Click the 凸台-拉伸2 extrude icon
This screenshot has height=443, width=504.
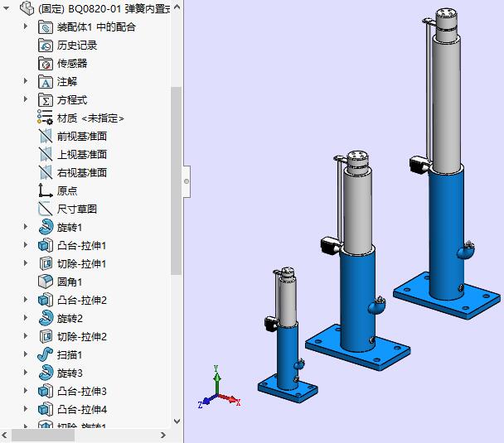46,300
